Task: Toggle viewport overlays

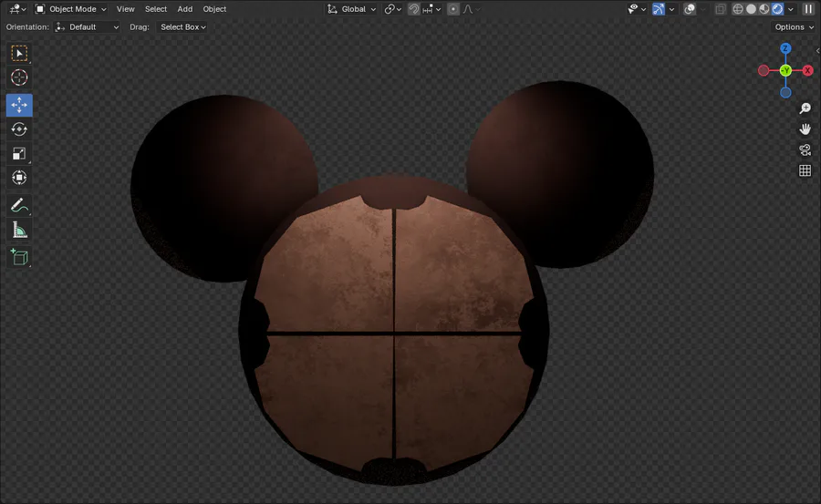Action: coord(690,9)
